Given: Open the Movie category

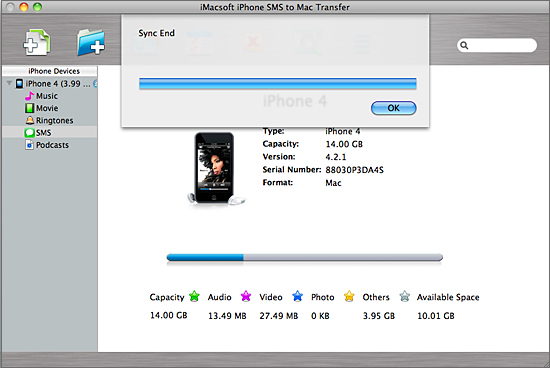Looking at the screenshot, I should tap(47, 108).
